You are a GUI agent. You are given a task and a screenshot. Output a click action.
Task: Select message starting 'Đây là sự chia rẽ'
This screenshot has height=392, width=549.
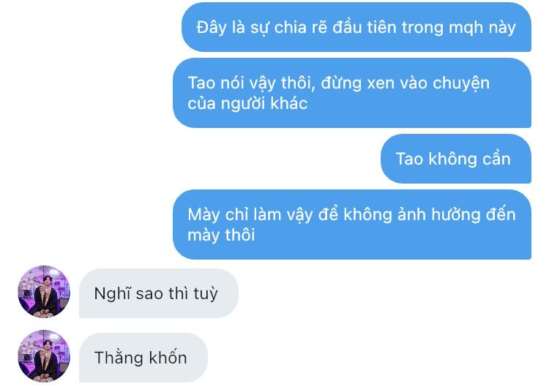click(x=356, y=27)
